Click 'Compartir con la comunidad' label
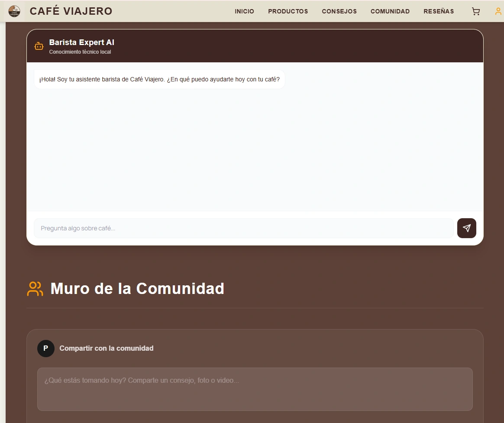 [x=107, y=349]
